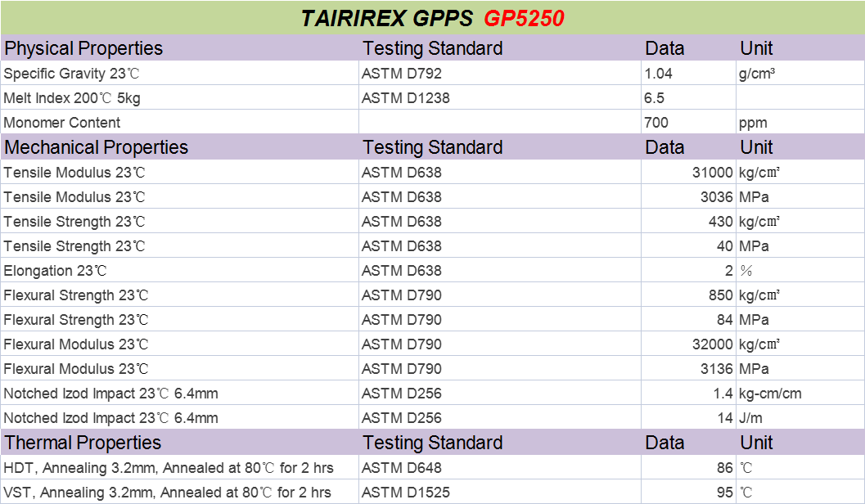The image size is (865, 504).
Task: Select the Tensile Modulus value 31000
Action: pyautogui.click(x=712, y=173)
